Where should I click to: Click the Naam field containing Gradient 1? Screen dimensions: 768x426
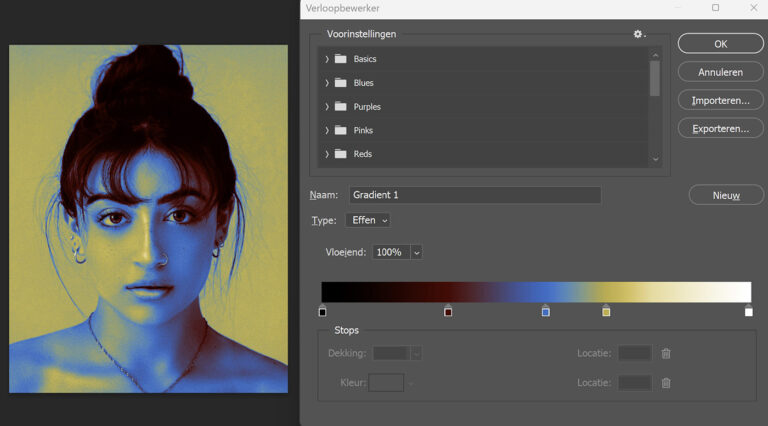(474, 195)
